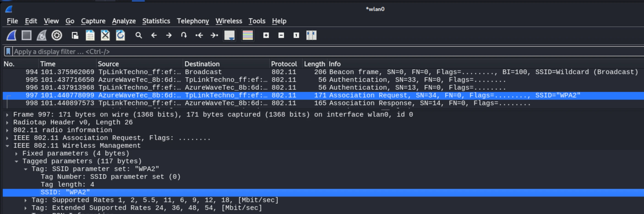Screen dimensions: 644x214
Task: Restart the current capture
Action: tap(41, 35)
